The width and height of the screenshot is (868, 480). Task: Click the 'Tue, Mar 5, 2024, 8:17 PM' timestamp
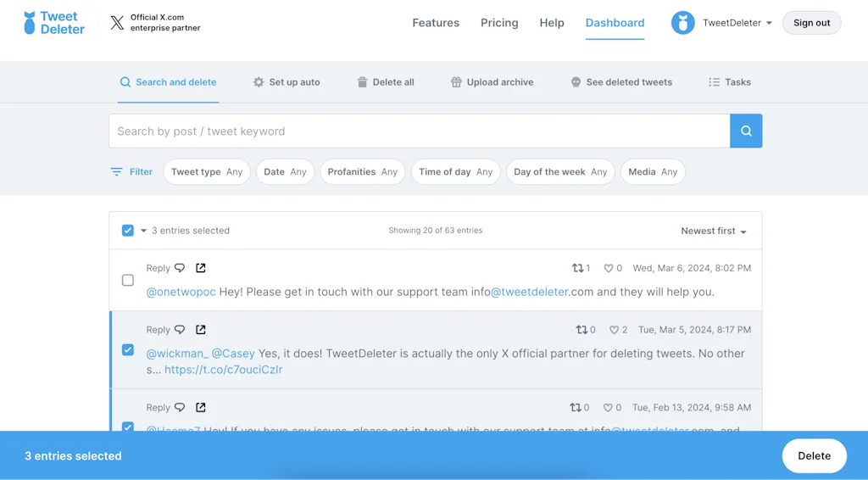point(694,329)
